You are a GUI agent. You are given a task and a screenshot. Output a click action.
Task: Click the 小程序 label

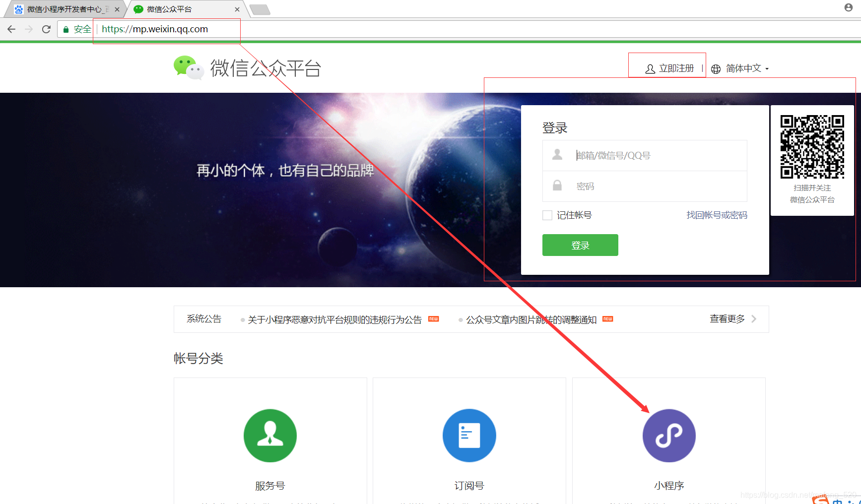click(x=669, y=486)
